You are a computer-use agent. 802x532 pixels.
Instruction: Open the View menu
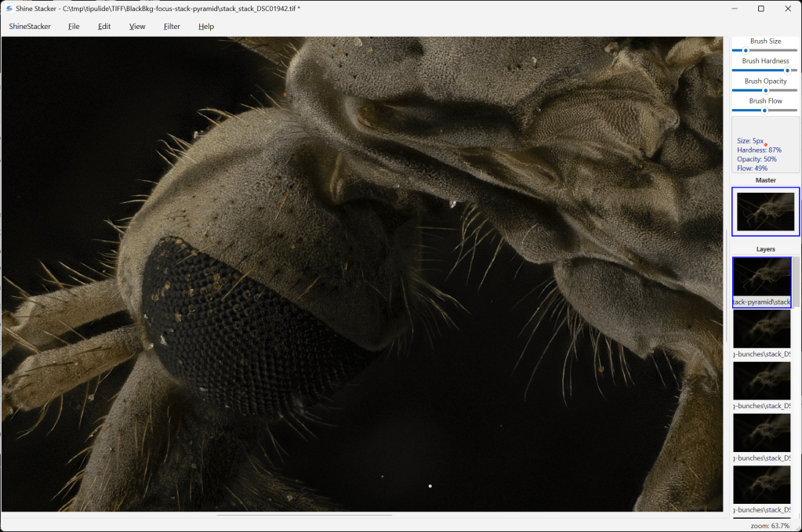click(x=137, y=27)
